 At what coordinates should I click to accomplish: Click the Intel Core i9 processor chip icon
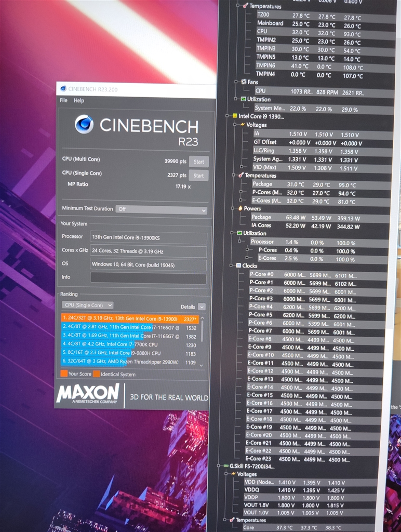234,116
